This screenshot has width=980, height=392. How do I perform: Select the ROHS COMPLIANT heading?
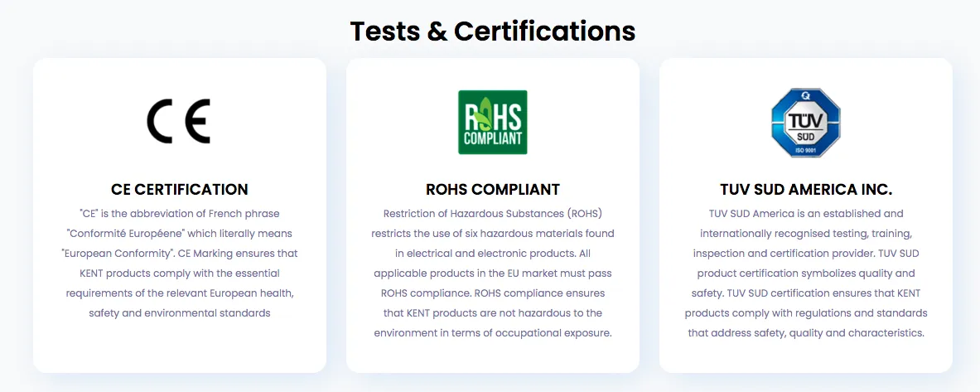click(493, 189)
